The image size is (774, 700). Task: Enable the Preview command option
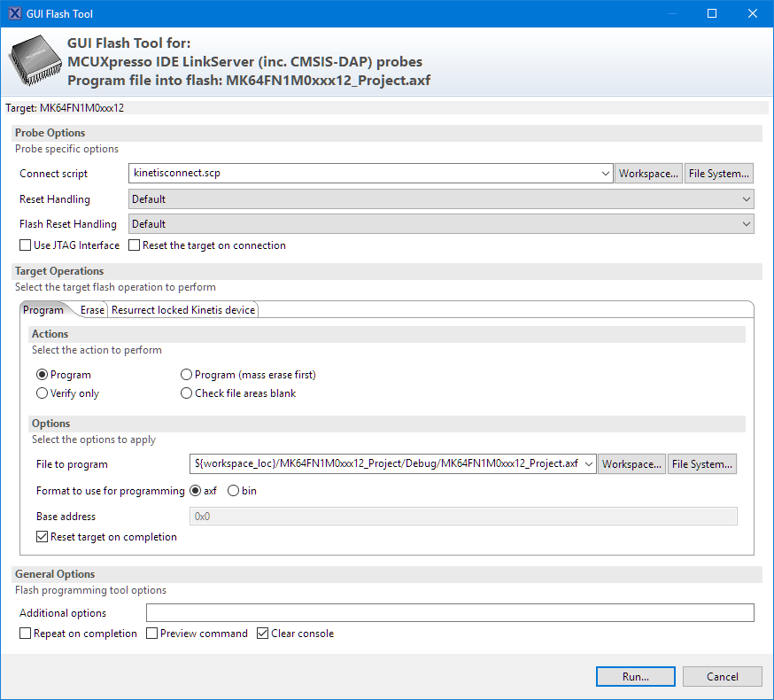pos(152,634)
